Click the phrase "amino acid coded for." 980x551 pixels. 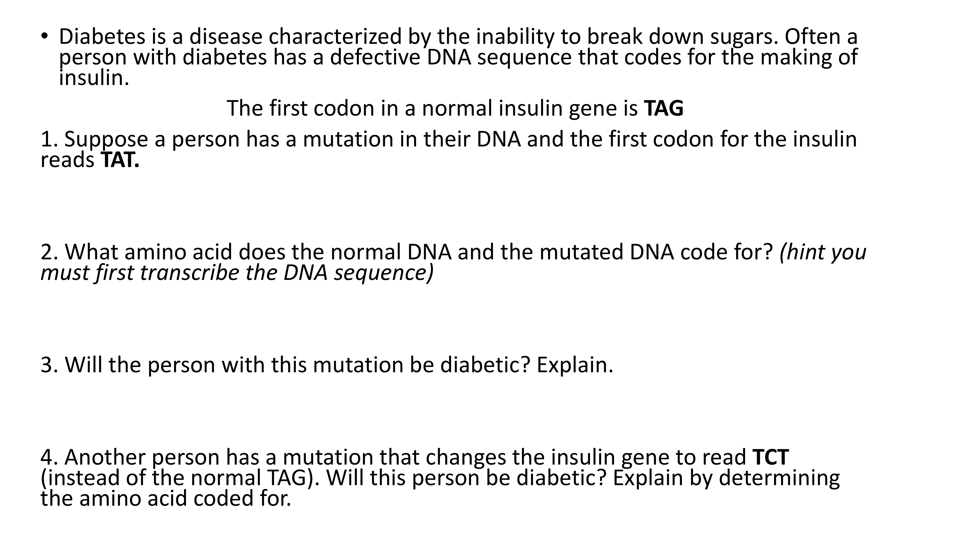click(185, 499)
